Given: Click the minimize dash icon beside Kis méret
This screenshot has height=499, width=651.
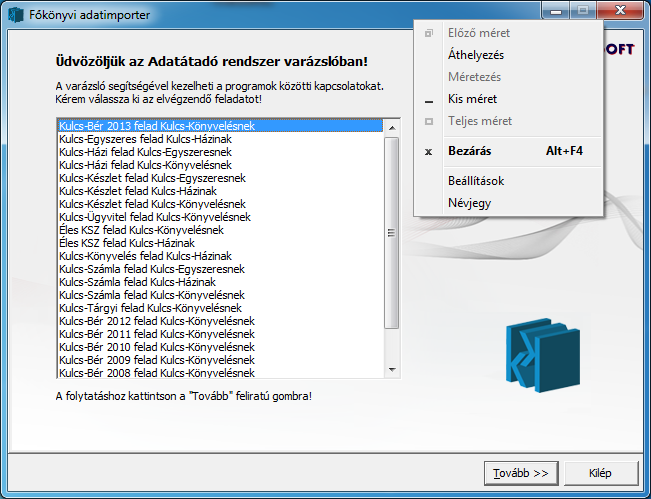Looking at the screenshot, I should pyautogui.click(x=429, y=101).
